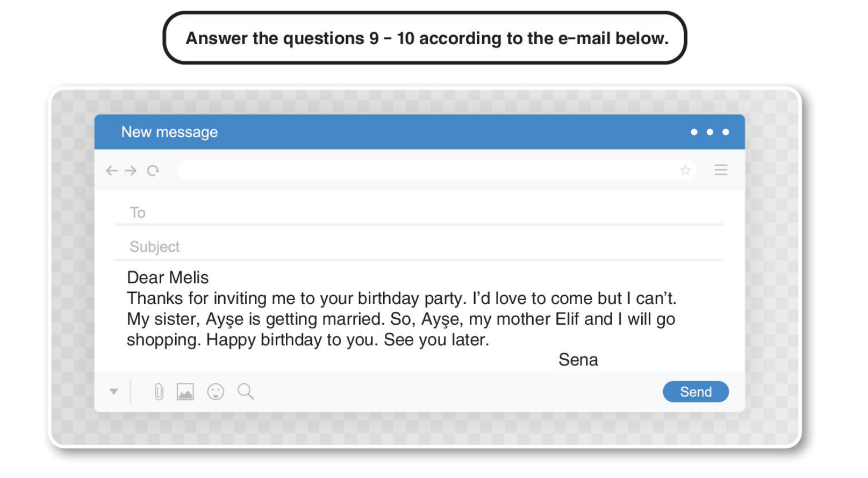Click the "New message" title text

[x=169, y=132]
